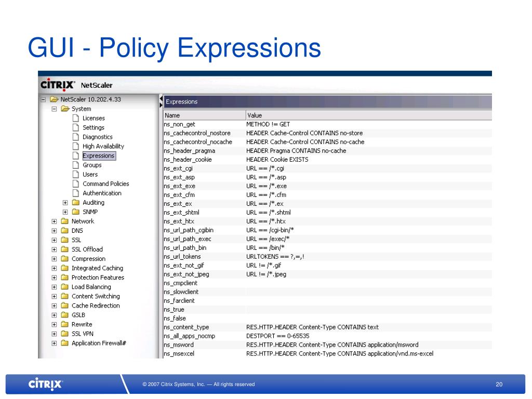Click the SNMP folder icon
532x399 pixels.
coord(76,212)
